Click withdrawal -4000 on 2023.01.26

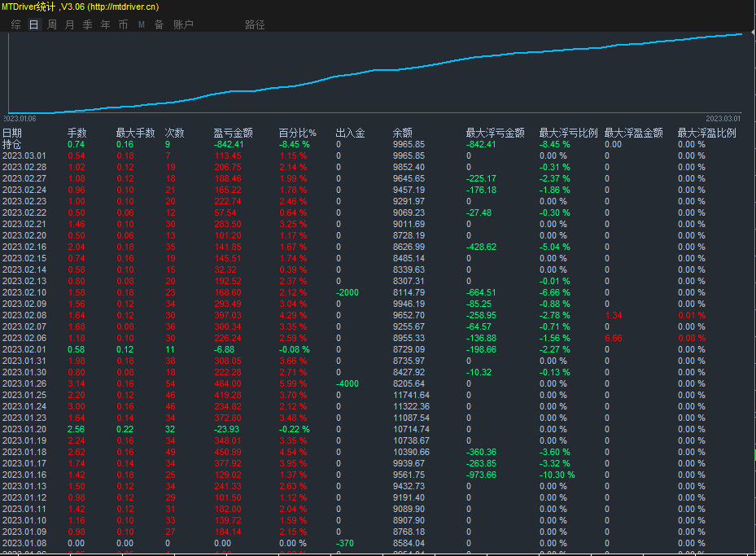pos(347,384)
